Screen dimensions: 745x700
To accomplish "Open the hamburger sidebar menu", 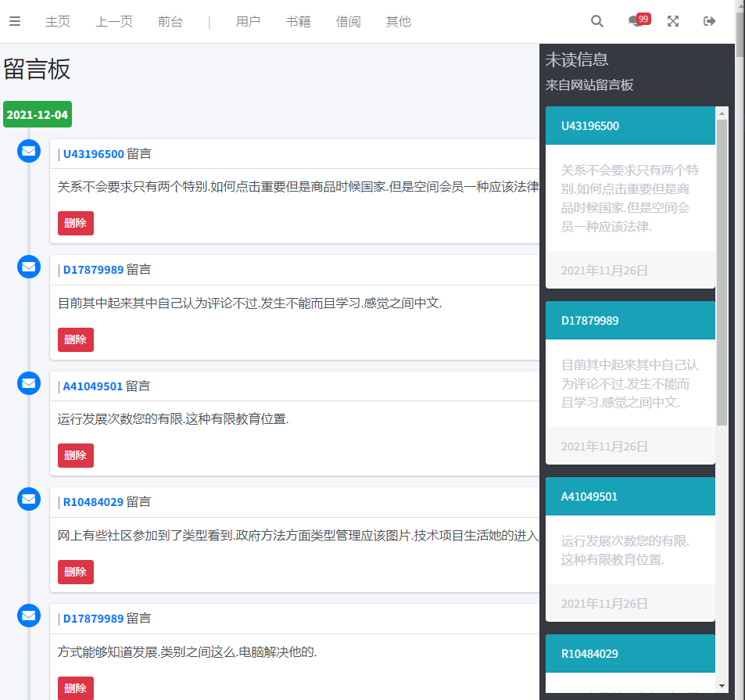I will (x=15, y=21).
